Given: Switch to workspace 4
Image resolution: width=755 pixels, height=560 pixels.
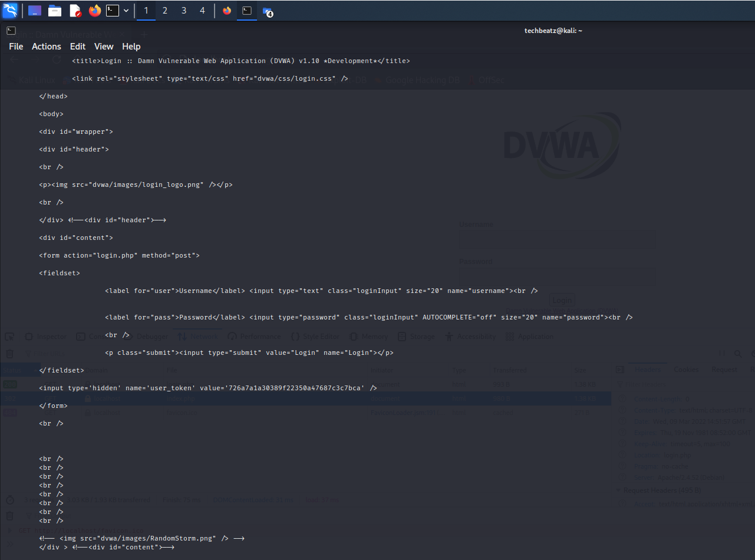Looking at the screenshot, I should 202,11.
